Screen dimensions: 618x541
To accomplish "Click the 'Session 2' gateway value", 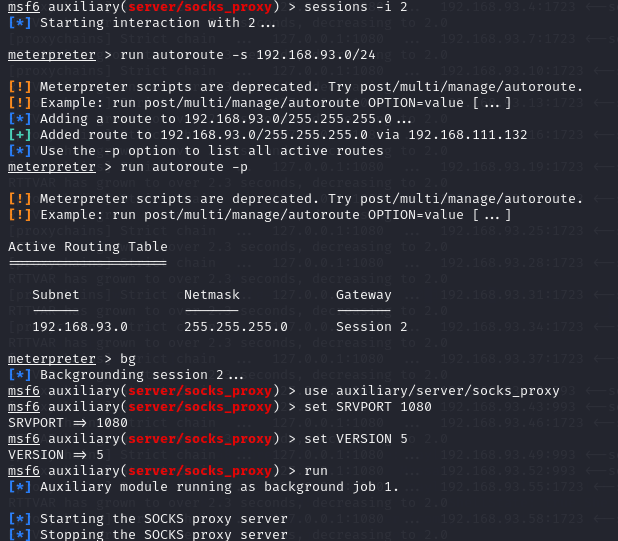I will tap(372, 327).
